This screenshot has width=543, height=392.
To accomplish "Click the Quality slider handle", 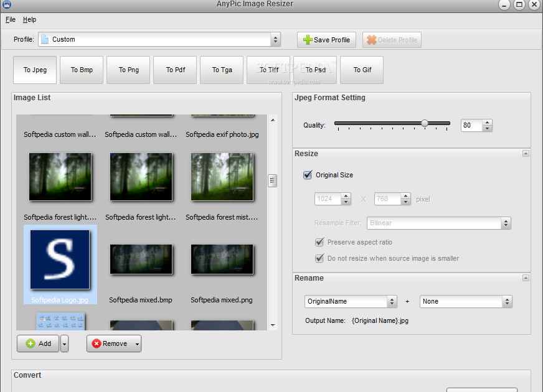I will pos(425,123).
